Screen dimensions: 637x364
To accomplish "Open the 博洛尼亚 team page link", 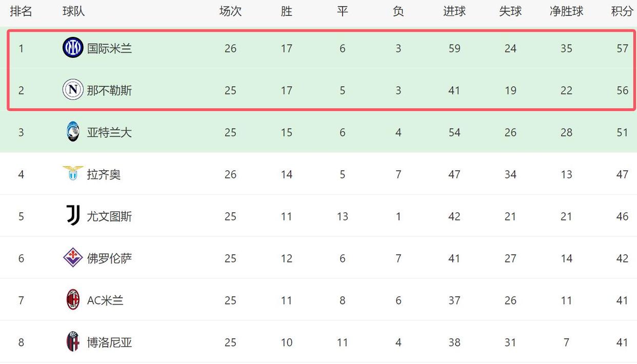I will 109,342.
